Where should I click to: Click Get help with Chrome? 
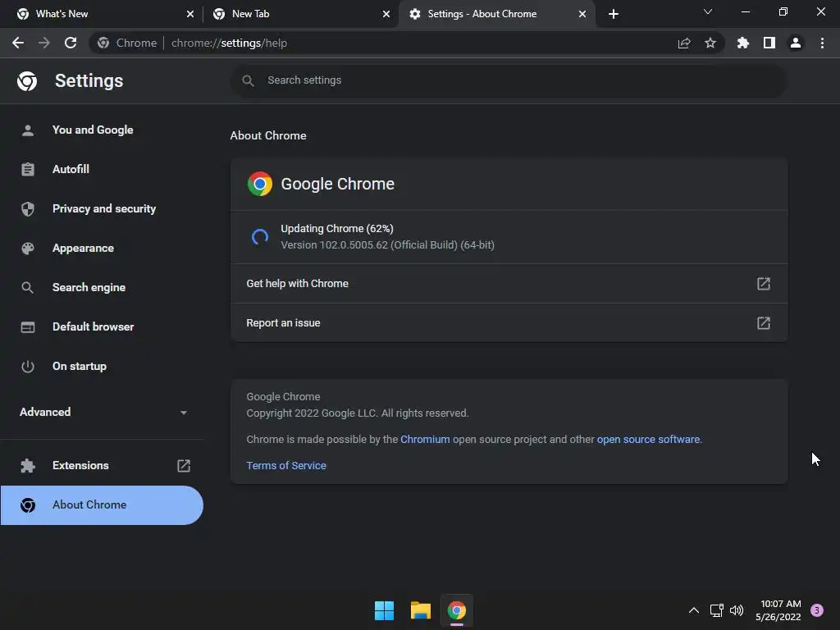pos(509,283)
